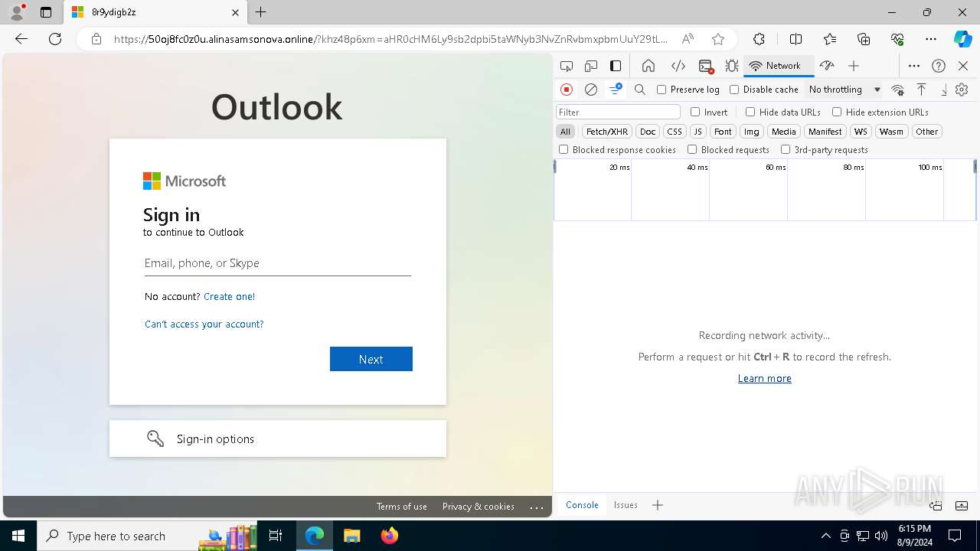
Task: Check Blocked response cookies checkbox
Action: (x=563, y=150)
